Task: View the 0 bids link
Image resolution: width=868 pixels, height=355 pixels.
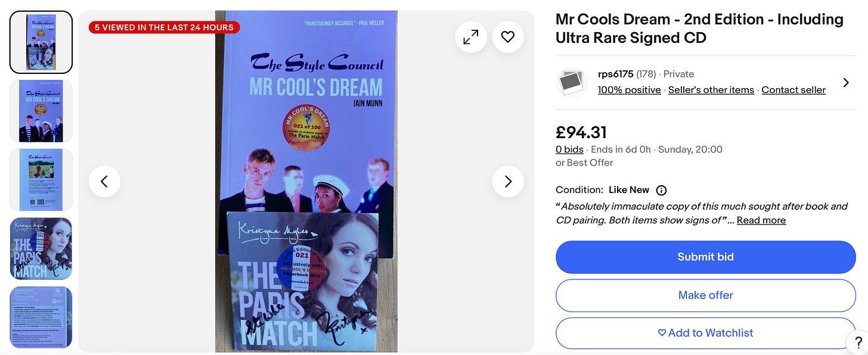Action: coord(569,150)
